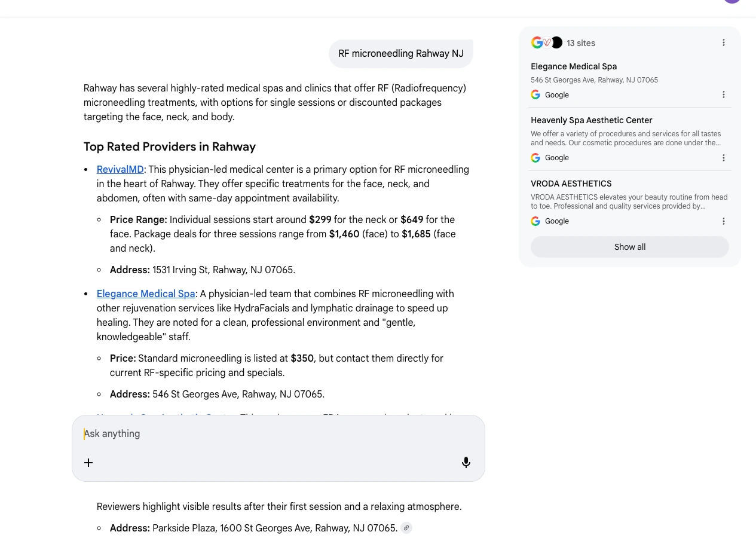Open the profile avatar at top right
This screenshot has width=756, height=538.
pos(732,2)
